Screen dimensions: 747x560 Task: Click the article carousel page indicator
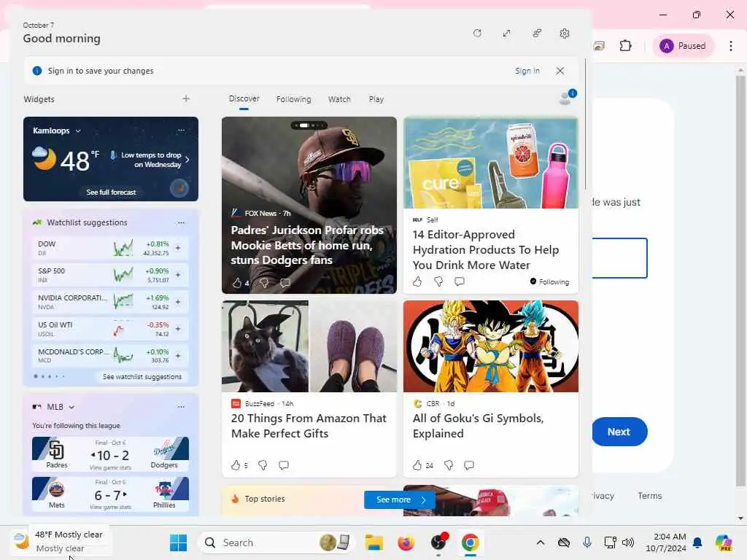point(309,125)
